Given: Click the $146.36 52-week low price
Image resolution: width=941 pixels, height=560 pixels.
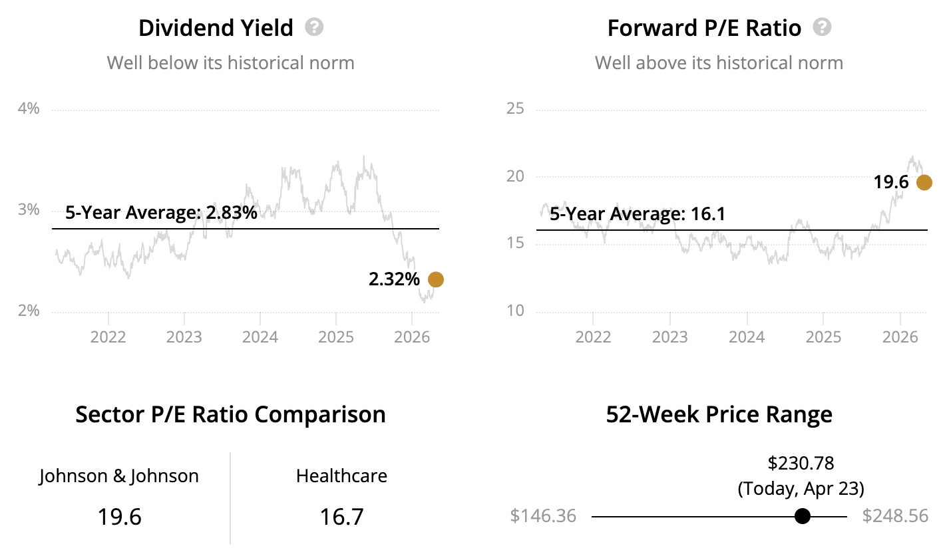Looking at the screenshot, I should point(543,516).
